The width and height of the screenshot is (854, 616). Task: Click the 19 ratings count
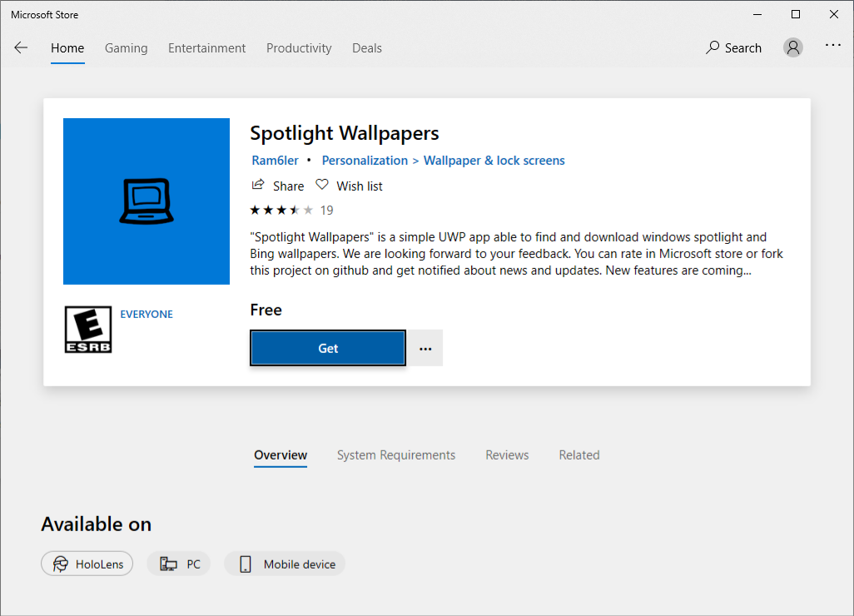(327, 211)
